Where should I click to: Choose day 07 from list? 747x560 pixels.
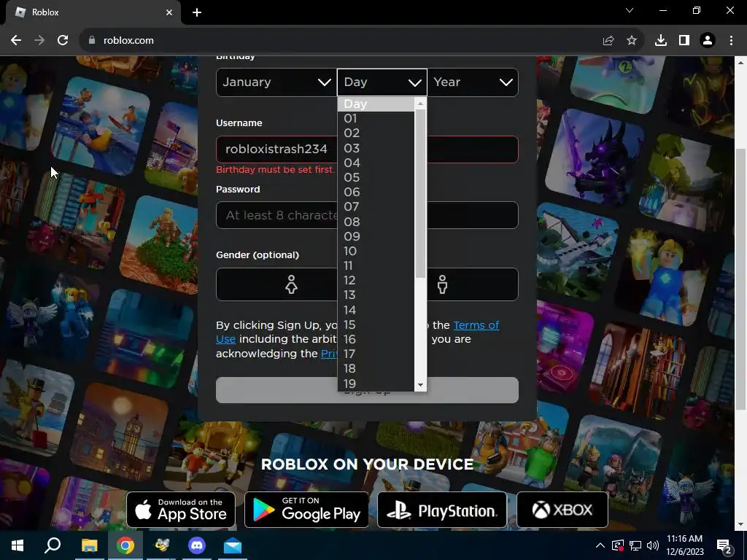coord(376,206)
